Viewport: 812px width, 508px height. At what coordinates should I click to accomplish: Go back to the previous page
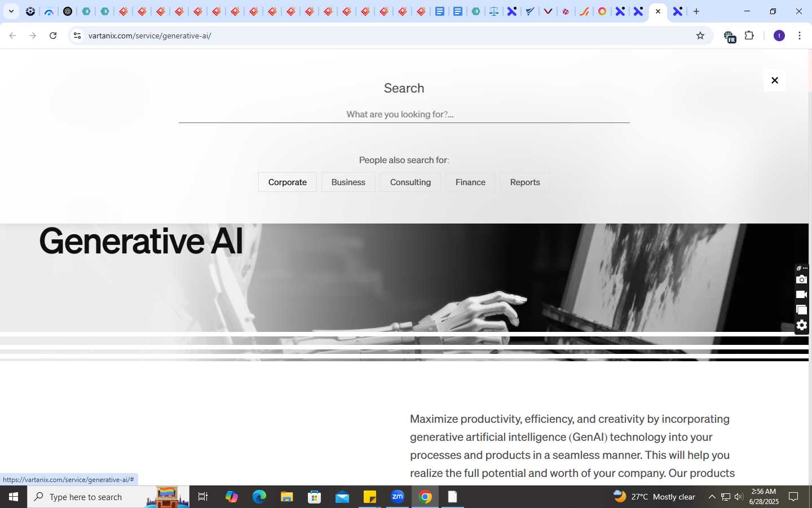(x=12, y=36)
